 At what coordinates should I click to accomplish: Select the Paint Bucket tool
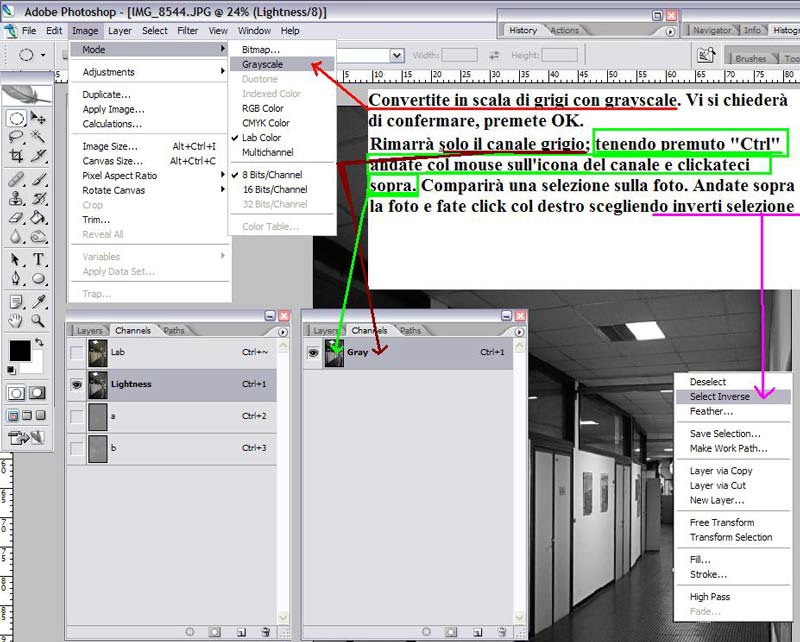(38, 217)
